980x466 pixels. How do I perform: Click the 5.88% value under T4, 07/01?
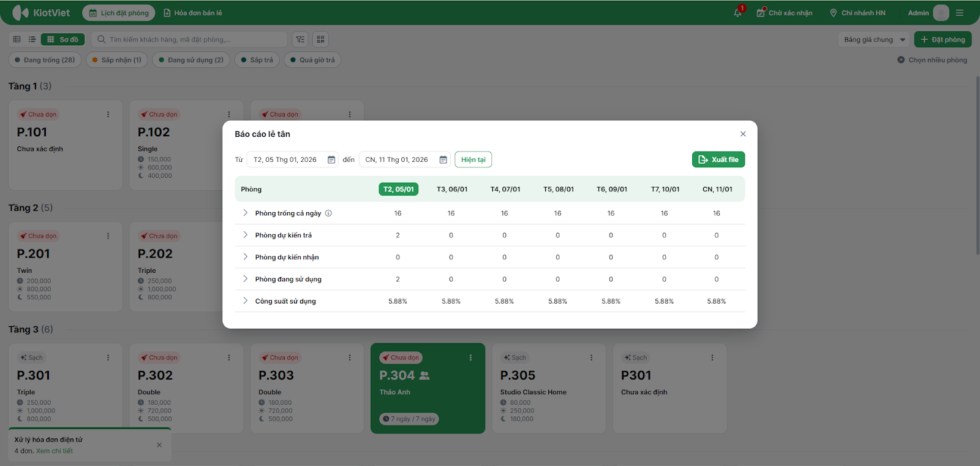point(504,301)
